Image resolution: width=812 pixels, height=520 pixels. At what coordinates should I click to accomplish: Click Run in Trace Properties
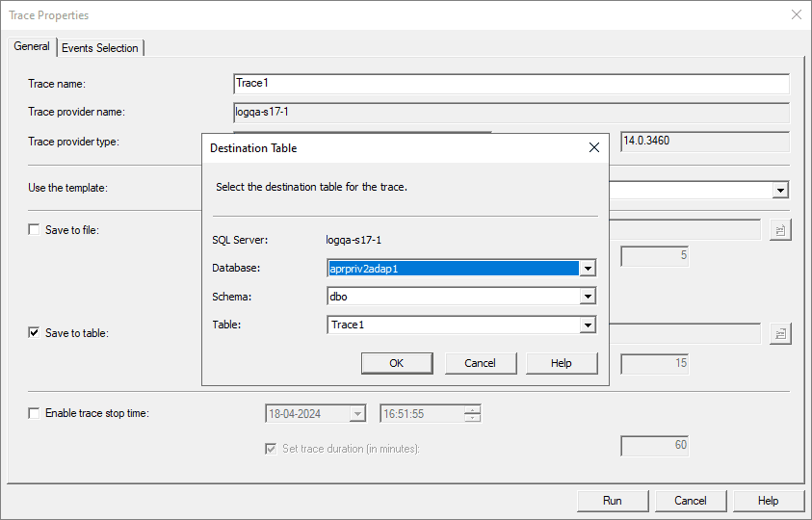point(613,501)
